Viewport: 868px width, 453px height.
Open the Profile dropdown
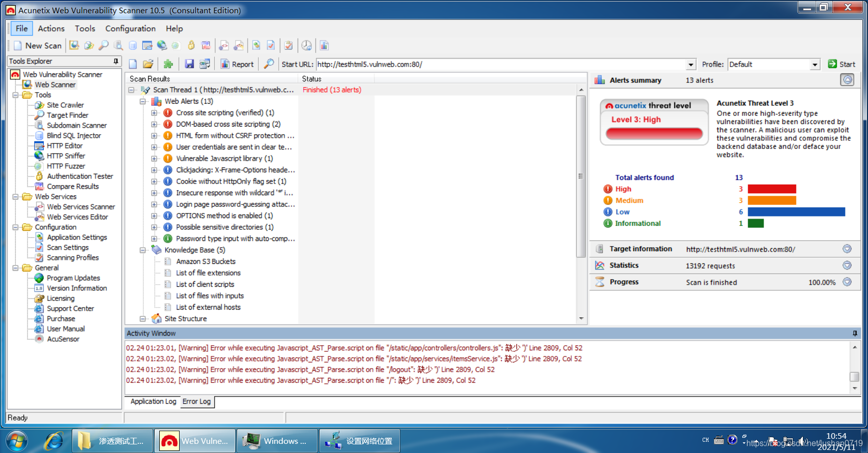[x=815, y=65]
